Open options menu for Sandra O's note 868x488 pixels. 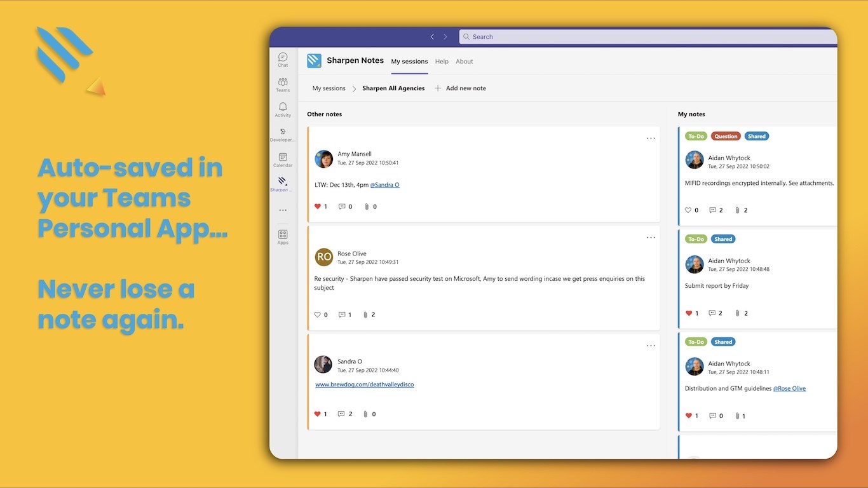[x=651, y=346]
